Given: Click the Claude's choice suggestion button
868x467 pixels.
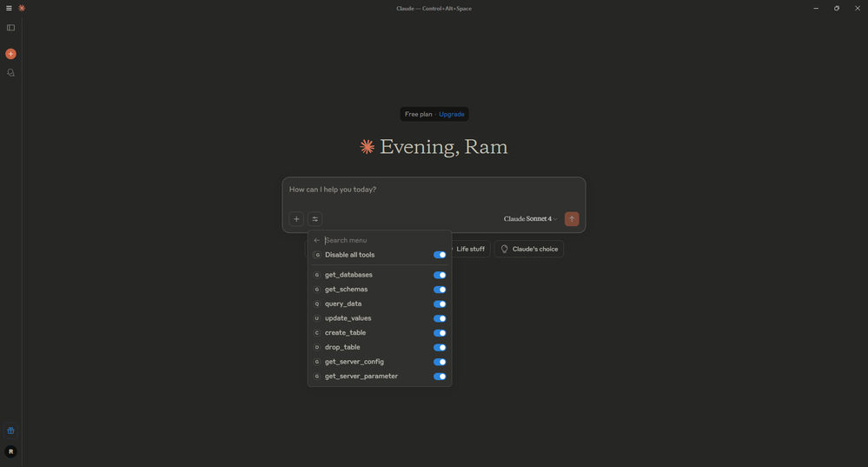Looking at the screenshot, I should point(528,250).
